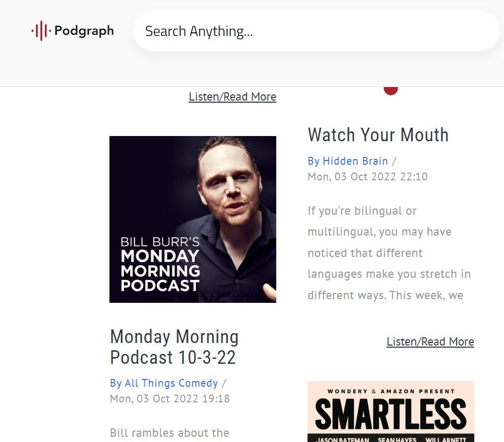Click the Bill rambles description text

click(x=170, y=433)
